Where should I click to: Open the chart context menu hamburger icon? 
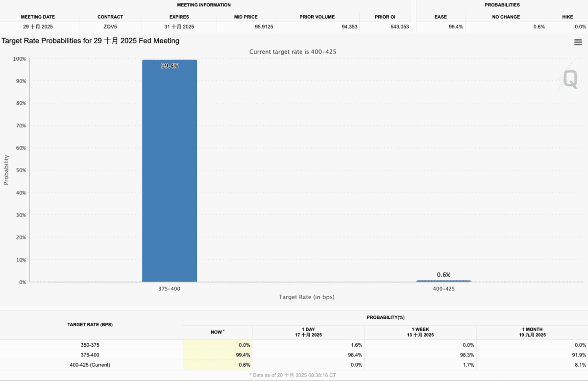click(578, 42)
